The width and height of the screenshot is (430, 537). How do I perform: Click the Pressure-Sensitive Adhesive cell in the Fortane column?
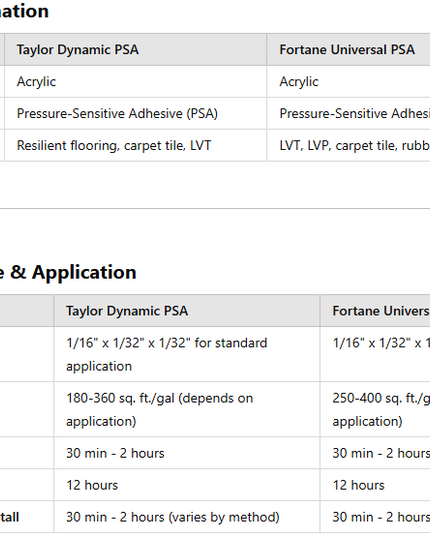point(348,113)
